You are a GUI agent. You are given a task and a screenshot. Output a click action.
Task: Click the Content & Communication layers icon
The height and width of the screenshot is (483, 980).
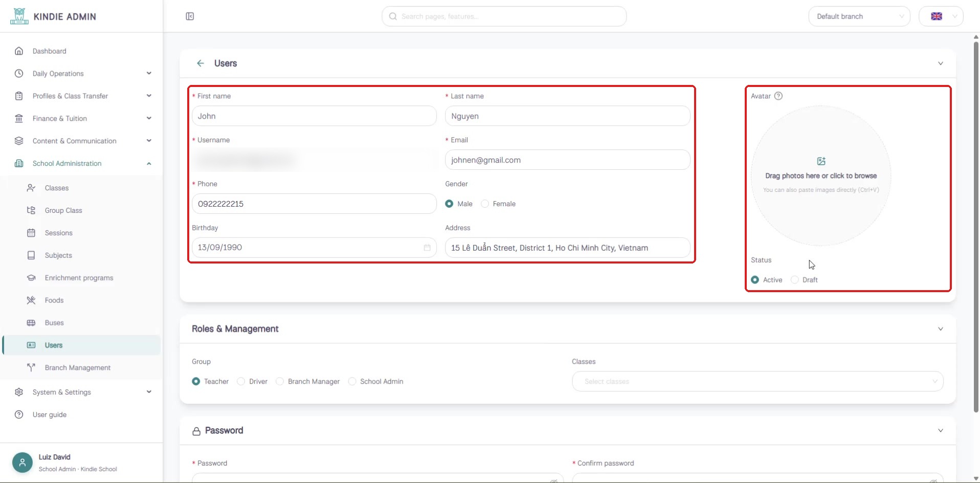point(19,141)
